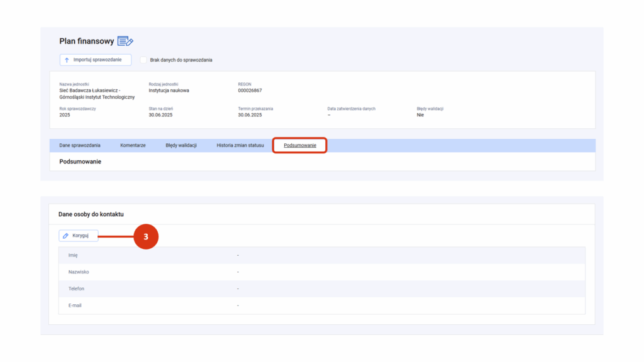Click the reporting year value 2025
The image size is (644, 362).
point(65,116)
